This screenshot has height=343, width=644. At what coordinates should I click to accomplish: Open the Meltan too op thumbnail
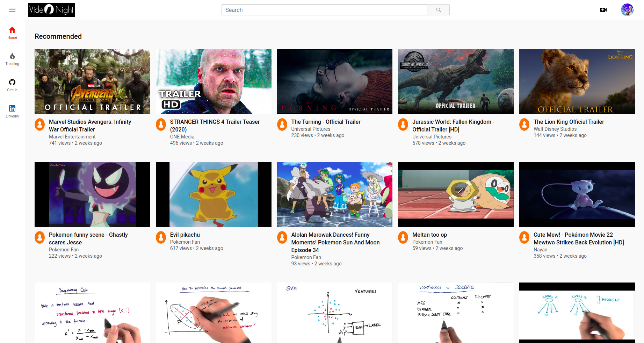click(x=456, y=194)
